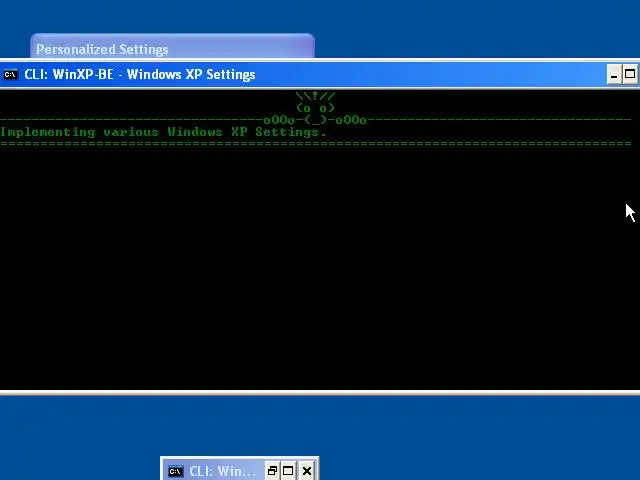Click the Personalized Settings dialog title bar
This screenshot has width=640, height=480.
(172, 46)
